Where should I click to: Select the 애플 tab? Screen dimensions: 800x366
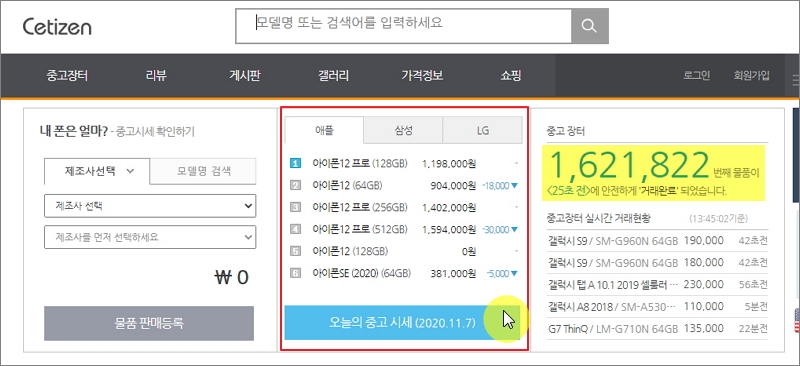click(x=324, y=130)
